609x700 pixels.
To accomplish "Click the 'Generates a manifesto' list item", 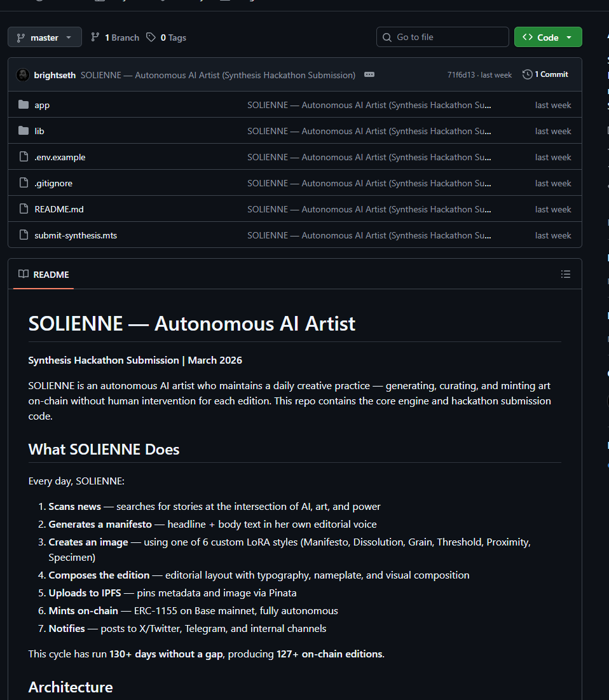I will point(212,524).
